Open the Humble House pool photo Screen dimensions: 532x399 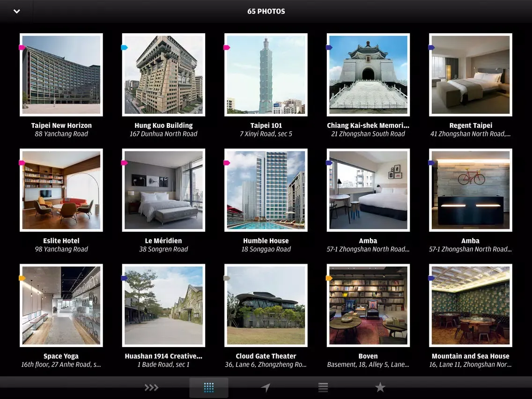point(266,190)
